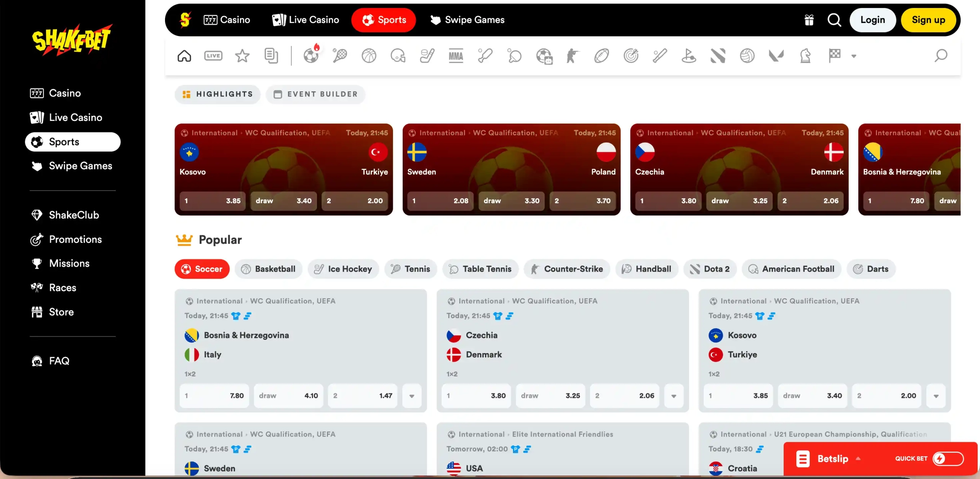Bet on Sweden win at 2.08 in highlights

[441, 201]
